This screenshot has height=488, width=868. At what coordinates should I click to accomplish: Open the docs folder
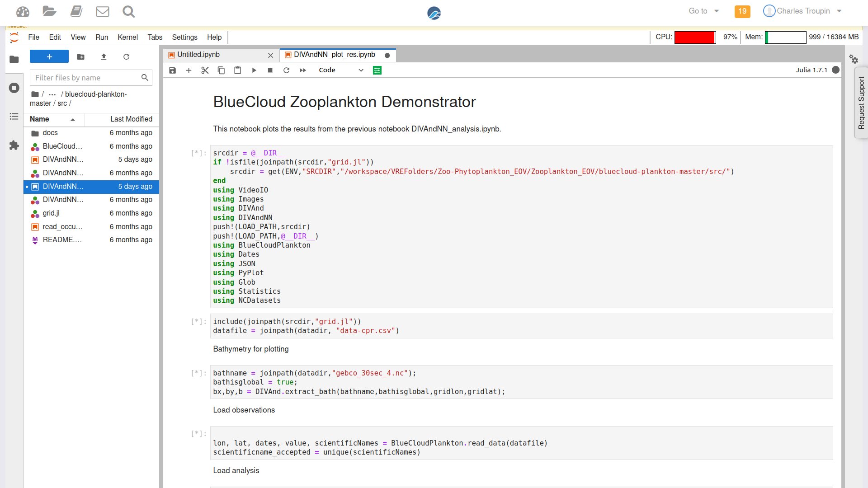tap(91, 133)
